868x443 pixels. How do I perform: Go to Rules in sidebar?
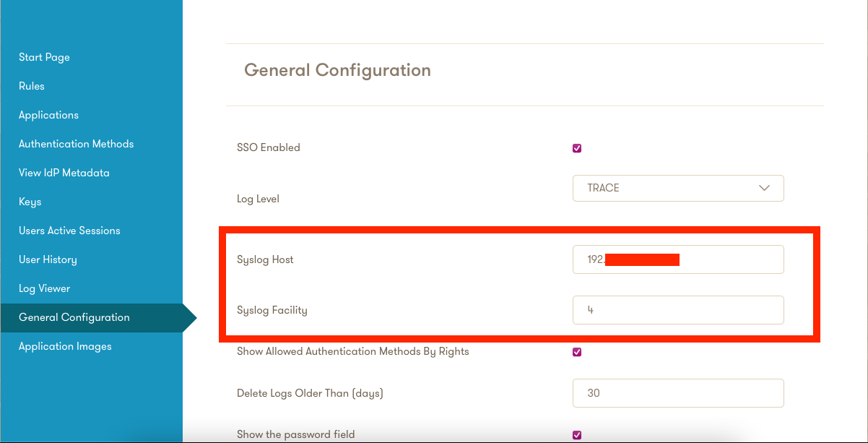point(32,86)
